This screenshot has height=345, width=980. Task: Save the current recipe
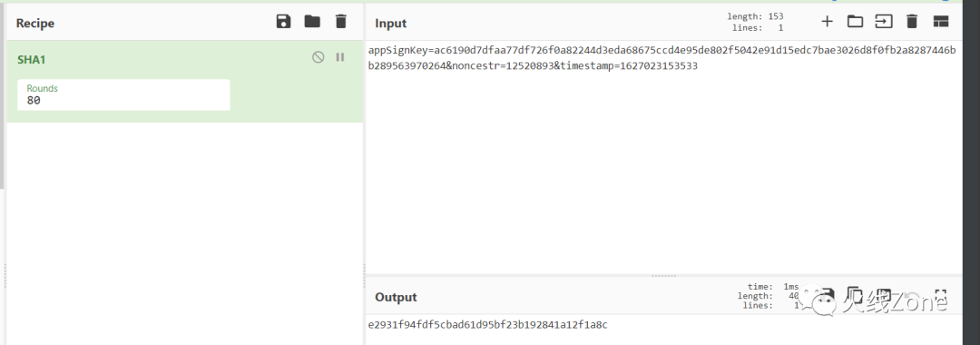pyautogui.click(x=284, y=22)
